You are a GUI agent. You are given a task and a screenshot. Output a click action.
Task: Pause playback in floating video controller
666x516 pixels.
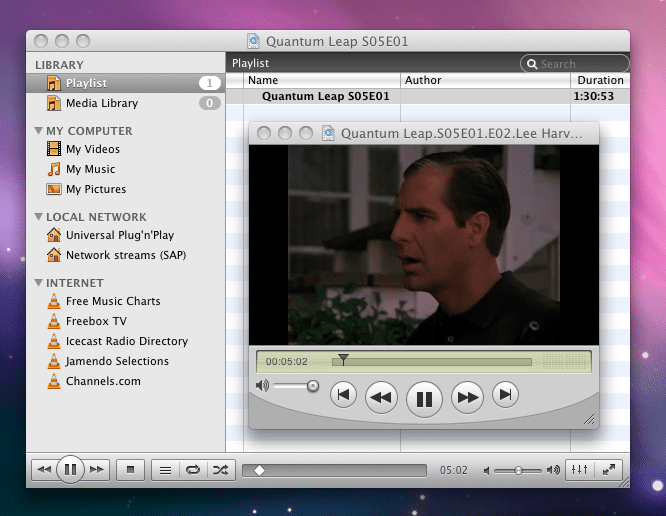(x=424, y=398)
